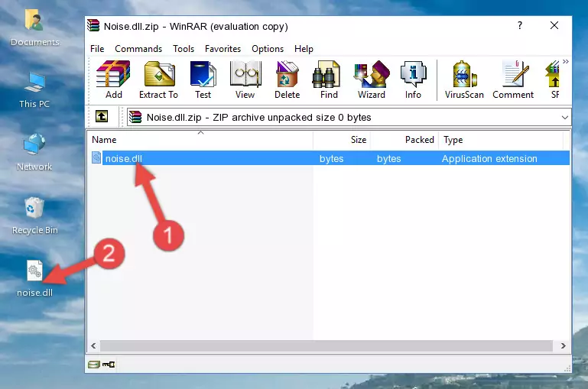Open the archive path dropdown
Image resolution: width=588 pixels, height=389 pixels.
point(564,117)
